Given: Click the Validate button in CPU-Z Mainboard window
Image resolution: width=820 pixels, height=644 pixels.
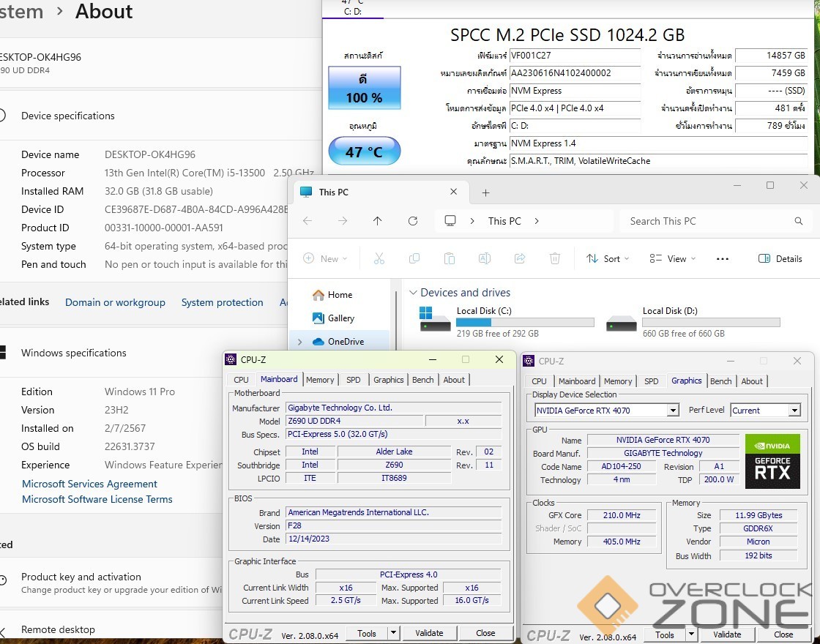Looking at the screenshot, I should 429,633.
